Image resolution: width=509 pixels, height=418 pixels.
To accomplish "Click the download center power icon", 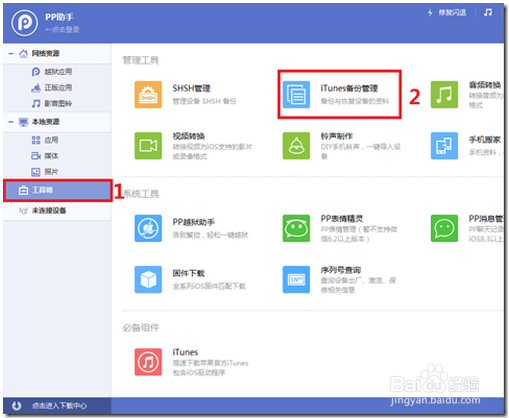I will point(16,406).
